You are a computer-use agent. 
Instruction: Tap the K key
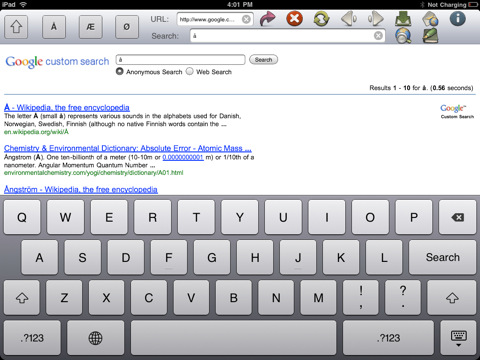point(341,257)
